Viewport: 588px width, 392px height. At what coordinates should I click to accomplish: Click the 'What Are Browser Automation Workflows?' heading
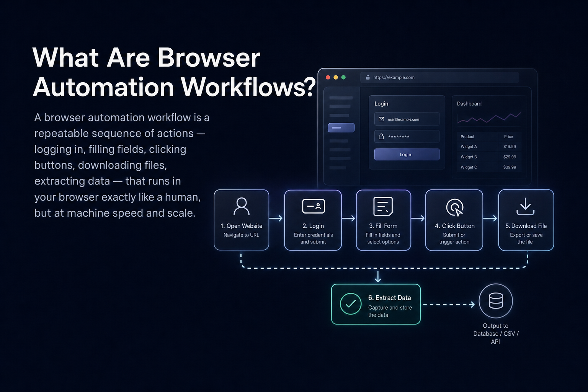click(174, 72)
